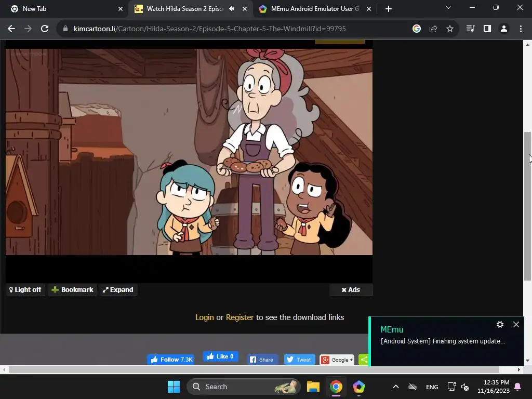Viewport: 532px width, 399px height.
Task: Open File Explorer from taskbar
Action: [x=313, y=387]
